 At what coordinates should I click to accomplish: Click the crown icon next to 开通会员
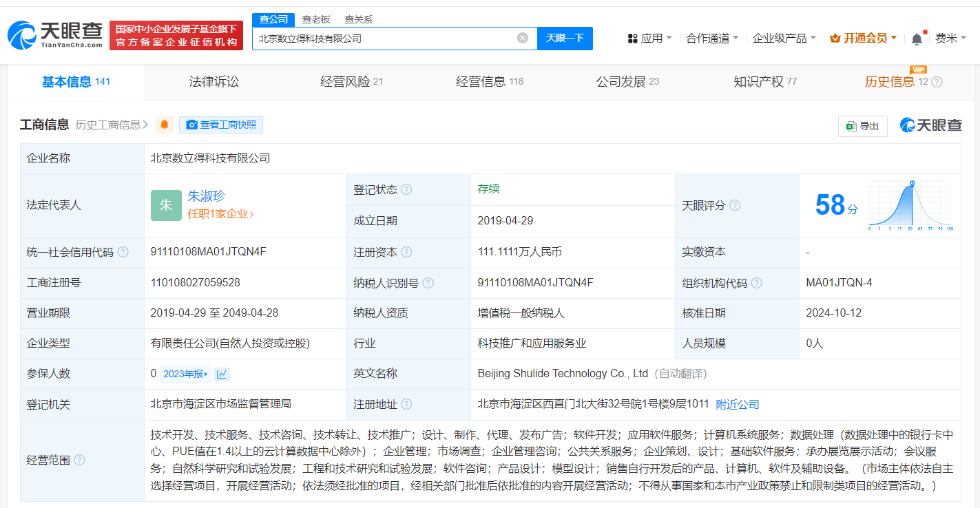835,38
